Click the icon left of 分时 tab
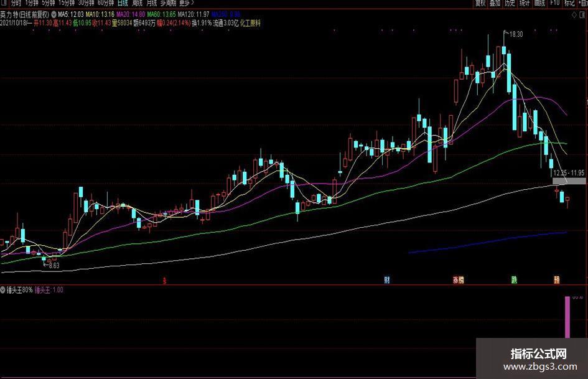 tap(4, 2)
